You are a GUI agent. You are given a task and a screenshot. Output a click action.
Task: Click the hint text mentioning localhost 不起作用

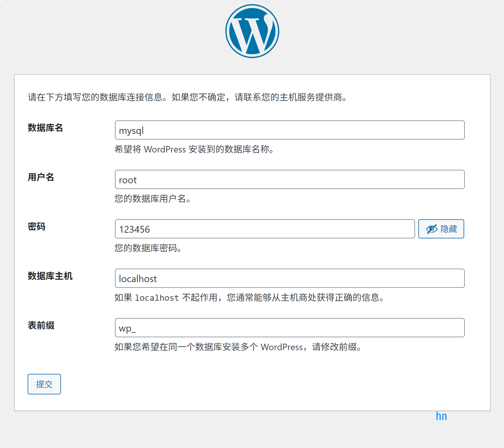249,297
